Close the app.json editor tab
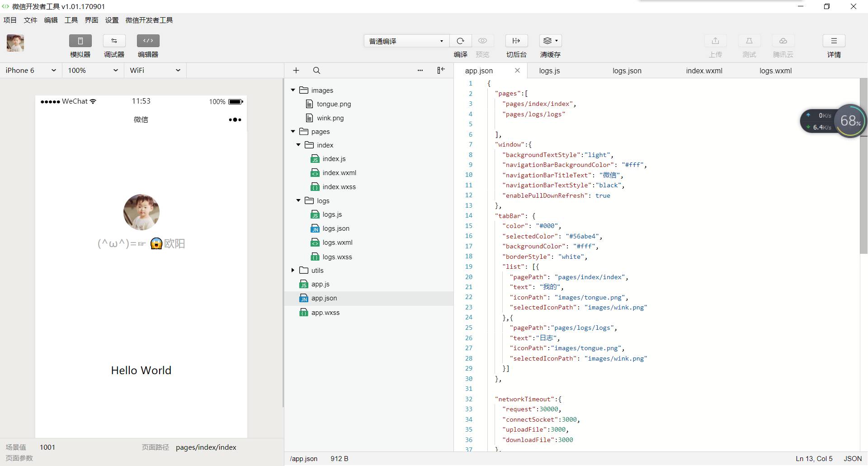The width and height of the screenshot is (868, 466). [517, 70]
